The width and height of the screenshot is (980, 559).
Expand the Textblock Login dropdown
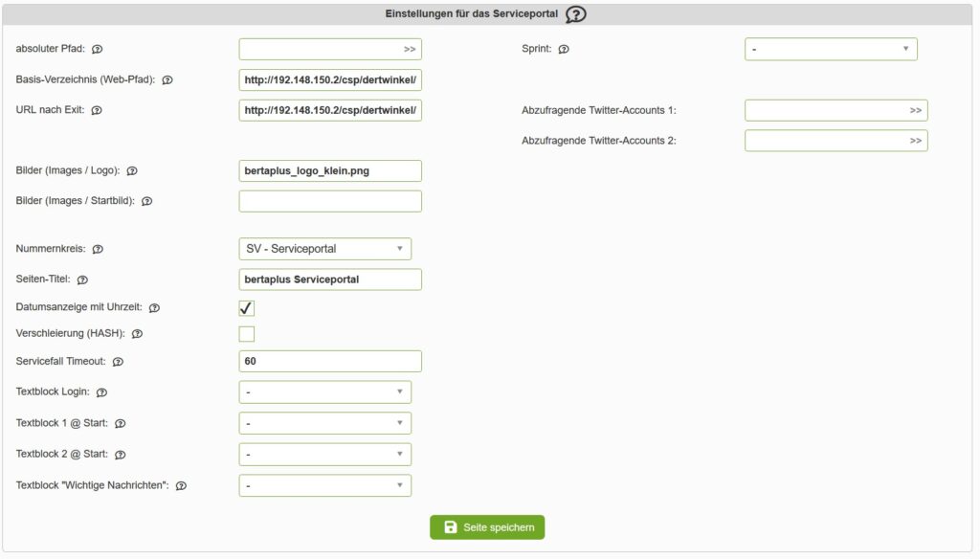[324, 392]
